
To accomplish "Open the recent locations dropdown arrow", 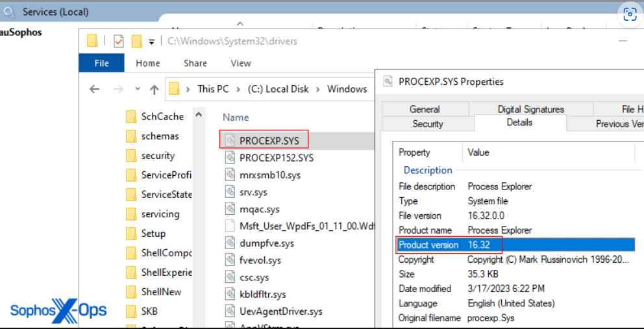I will (138, 89).
